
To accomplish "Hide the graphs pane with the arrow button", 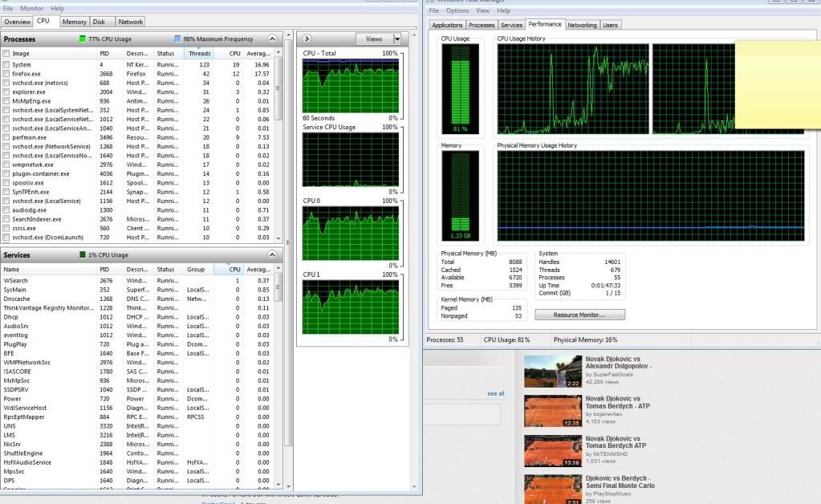I will coord(307,39).
